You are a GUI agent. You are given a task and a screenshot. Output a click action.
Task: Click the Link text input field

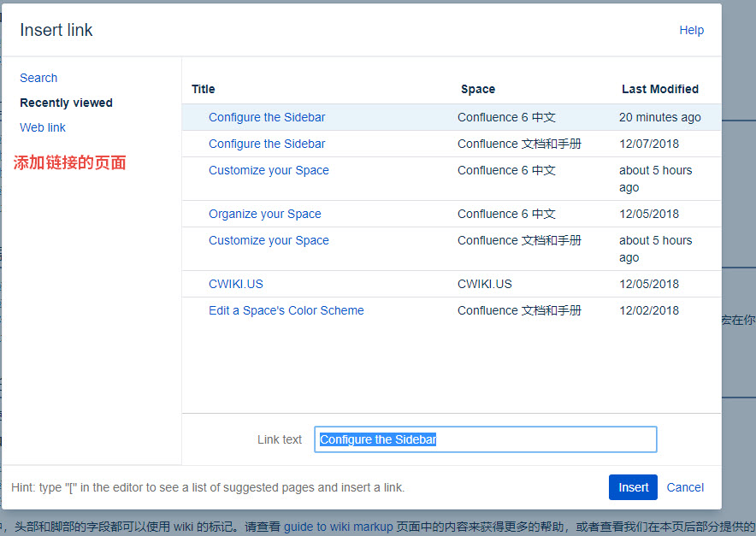coord(485,439)
